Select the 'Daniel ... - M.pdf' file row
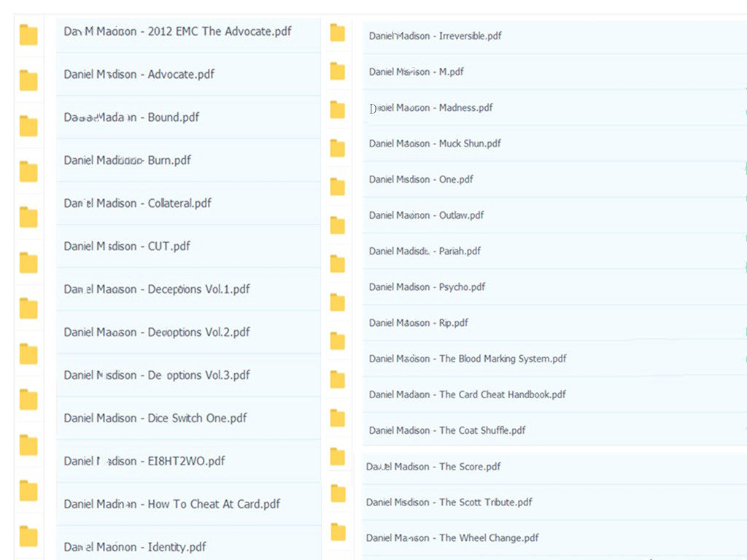 [554, 71]
